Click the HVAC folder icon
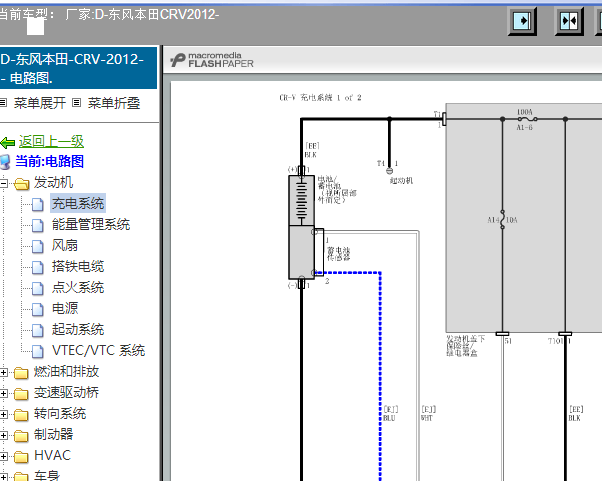This screenshot has width=602, height=481. point(21,457)
